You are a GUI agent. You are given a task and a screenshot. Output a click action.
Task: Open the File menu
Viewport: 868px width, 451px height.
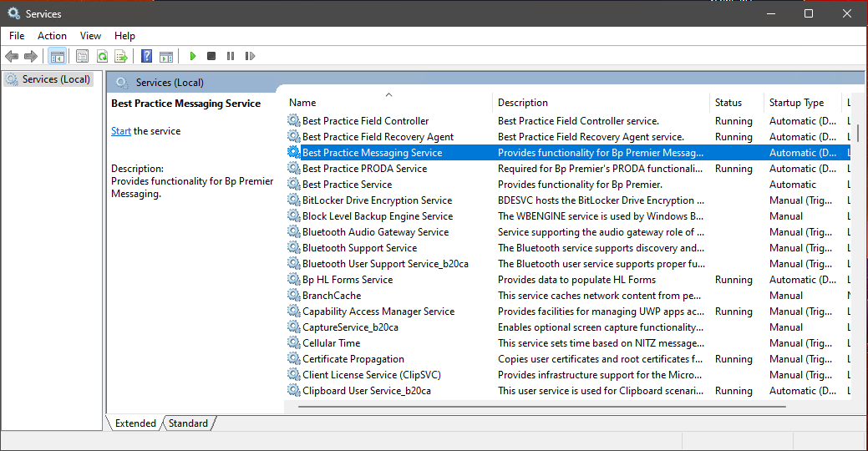tap(17, 35)
